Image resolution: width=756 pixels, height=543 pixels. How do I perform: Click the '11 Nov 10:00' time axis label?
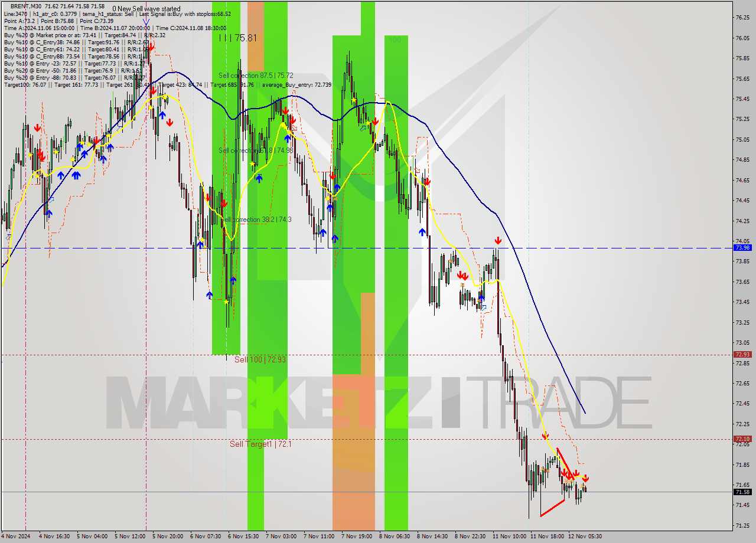[509, 537]
